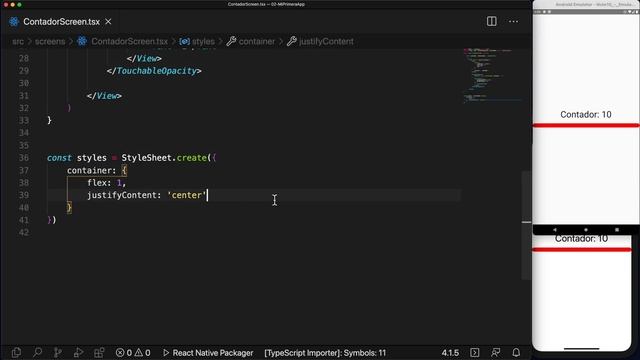This screenshot has width=640, height=360.
Task: Click on 'center' string value
Action: [187, 195]
